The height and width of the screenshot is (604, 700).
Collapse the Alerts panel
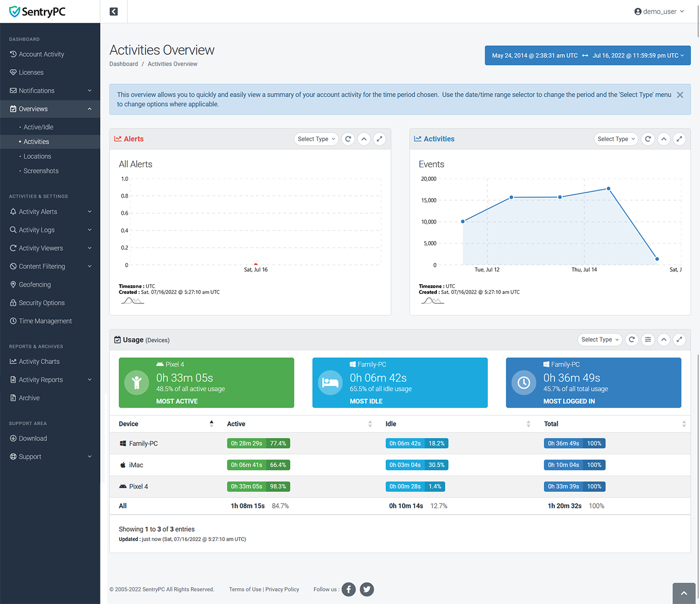tap(364, 139)
